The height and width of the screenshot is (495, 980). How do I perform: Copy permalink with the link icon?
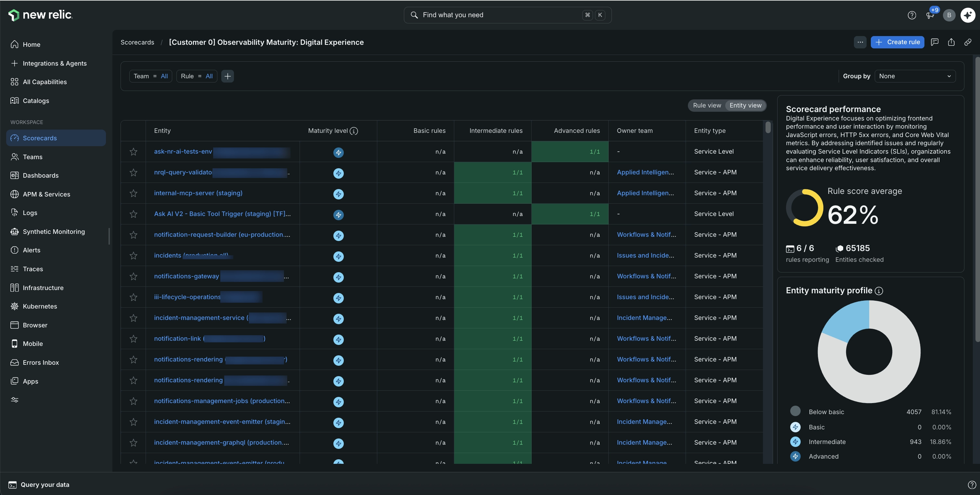click(968, 42)
